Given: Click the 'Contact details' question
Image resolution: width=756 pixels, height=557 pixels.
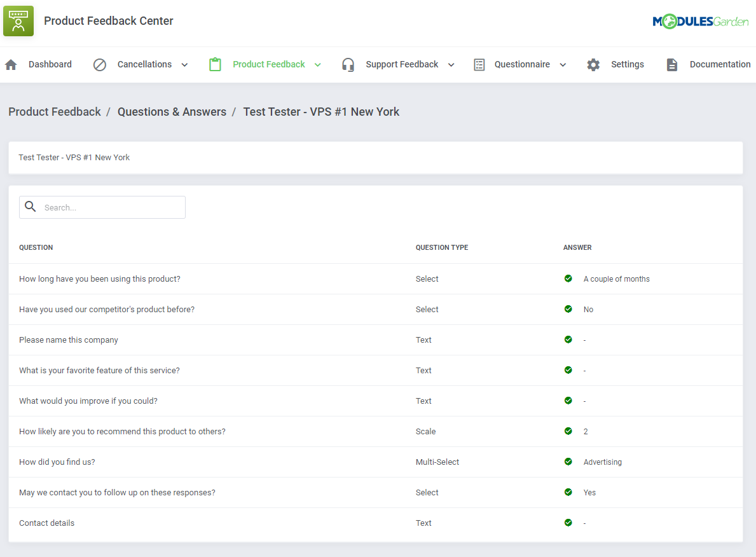Looking at the screenshot, I should click(x=47, y=523).
